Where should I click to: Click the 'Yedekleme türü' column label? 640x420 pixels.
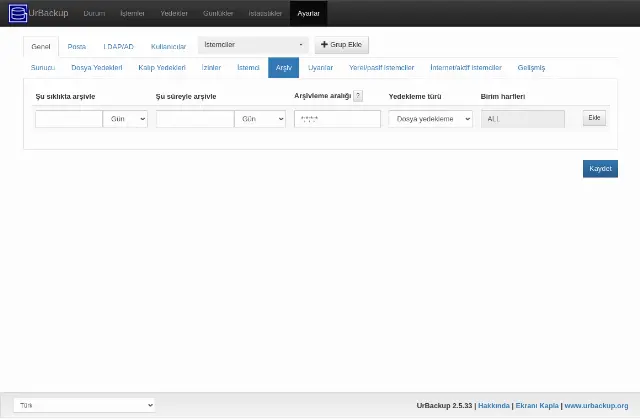[x=415, y=97]
